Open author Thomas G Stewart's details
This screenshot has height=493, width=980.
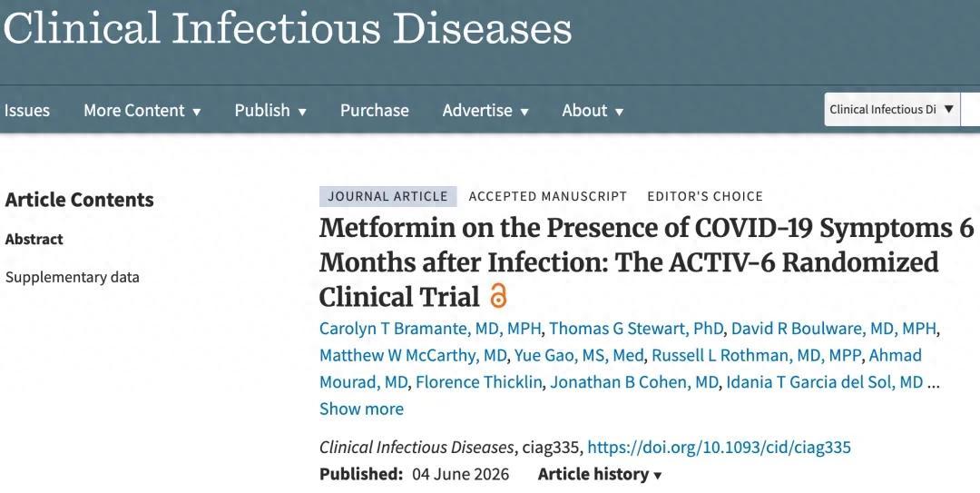(x=636, y=329)
